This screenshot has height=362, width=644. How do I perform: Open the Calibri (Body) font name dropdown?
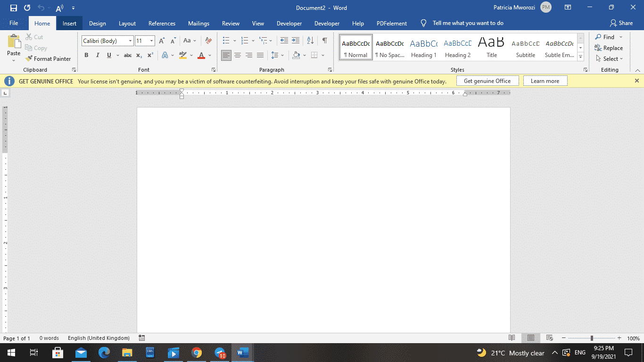point(131,41)
